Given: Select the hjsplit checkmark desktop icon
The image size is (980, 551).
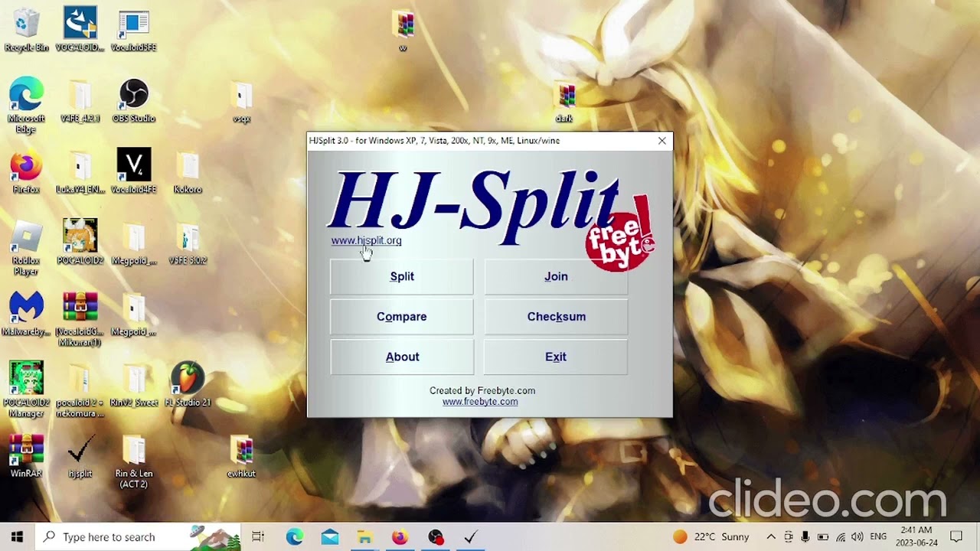Looking at the screenshot, I should pos(80,457).
